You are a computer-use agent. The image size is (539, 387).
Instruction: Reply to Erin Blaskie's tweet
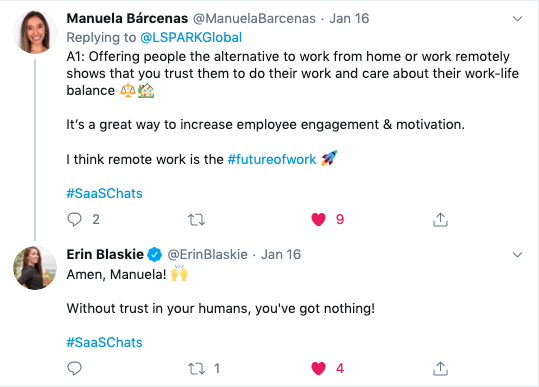[74, 368]
